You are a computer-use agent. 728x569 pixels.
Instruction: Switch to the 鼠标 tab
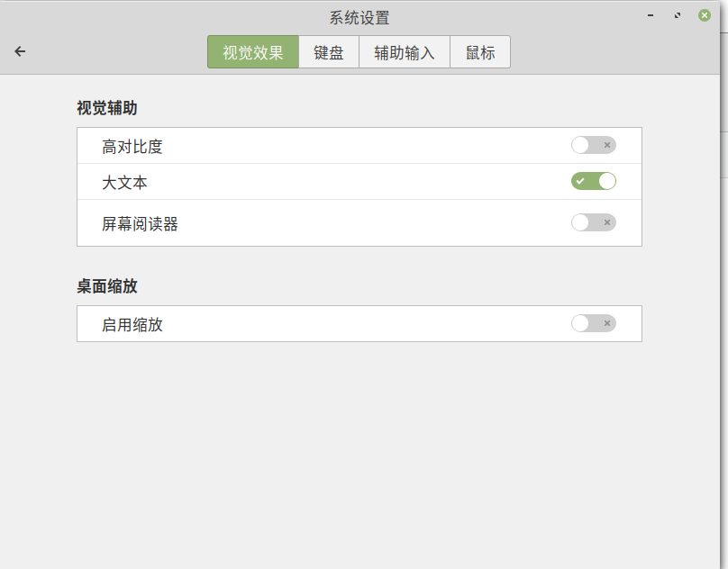(480, 52)
